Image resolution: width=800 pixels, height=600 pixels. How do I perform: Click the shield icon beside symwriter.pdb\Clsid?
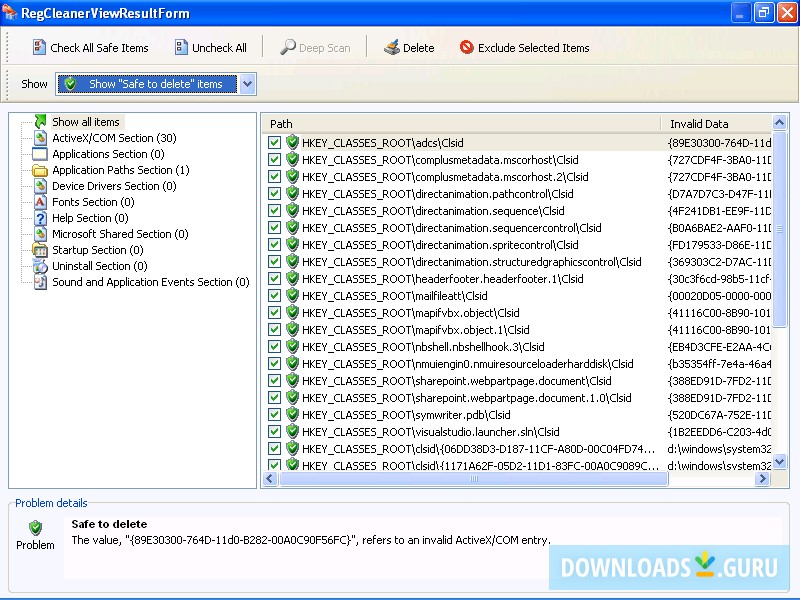pos(292,414)
